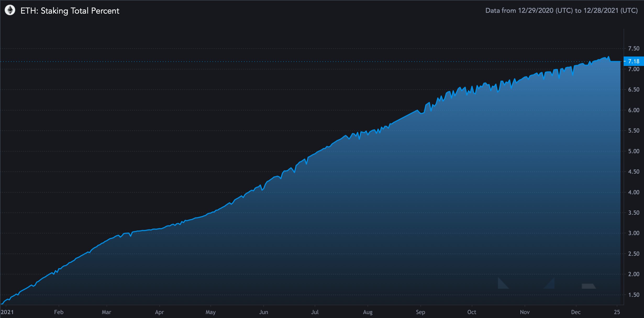Click the 1.50 price scale label
Viewport: 644px width, 318px height.
coord(634,295)
